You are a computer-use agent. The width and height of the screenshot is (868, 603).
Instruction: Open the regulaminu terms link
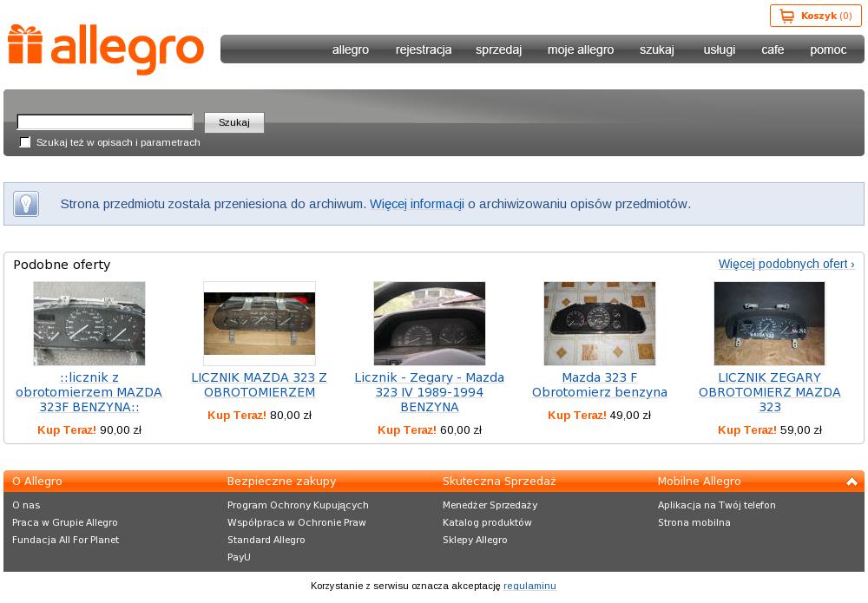(529, 586)
